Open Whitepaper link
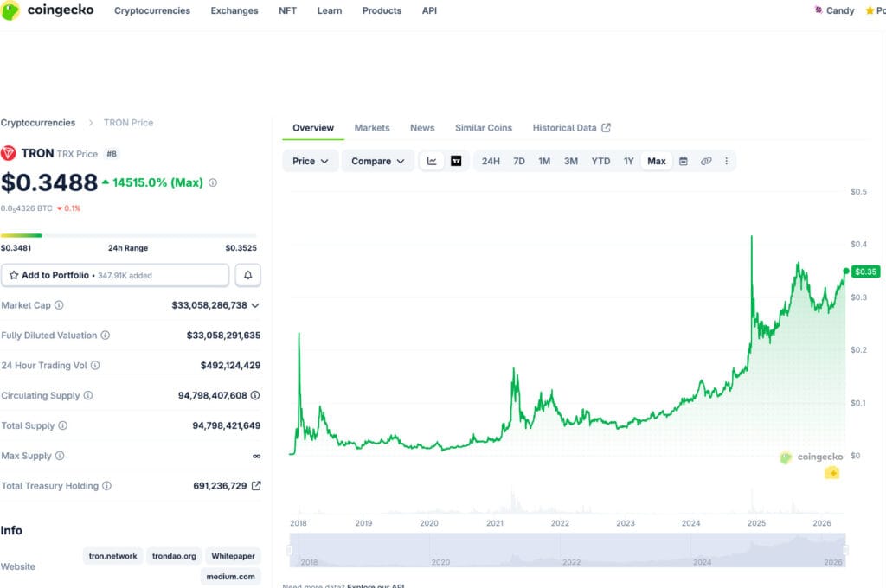886x588 pixels. click(233, 556)
